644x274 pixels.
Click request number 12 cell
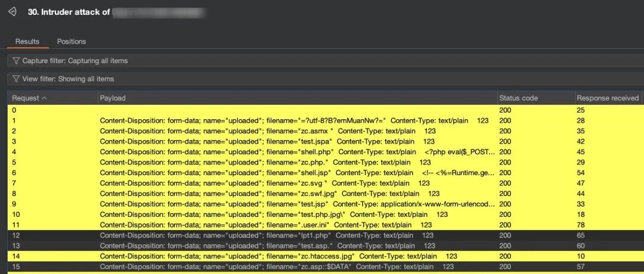tap(16, 235)
